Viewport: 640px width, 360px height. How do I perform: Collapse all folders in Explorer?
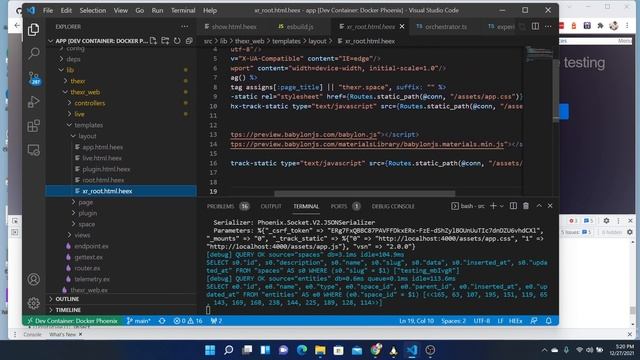click(189, 41)
